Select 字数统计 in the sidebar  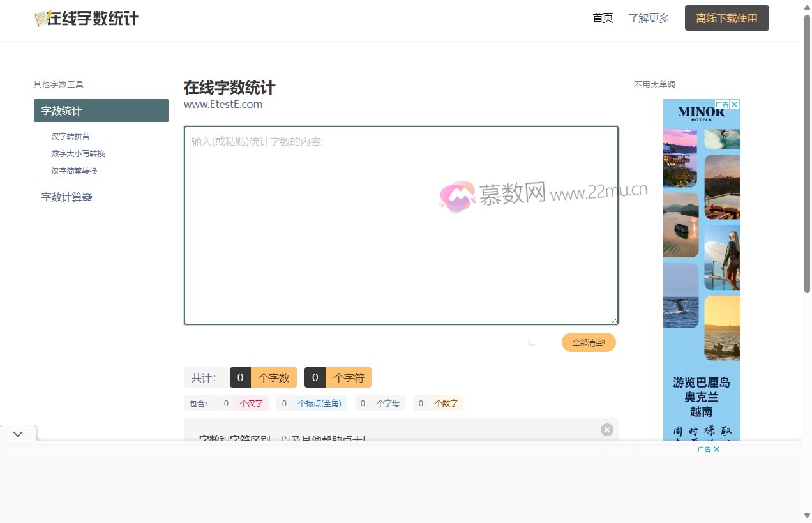(x=101, y=110)
